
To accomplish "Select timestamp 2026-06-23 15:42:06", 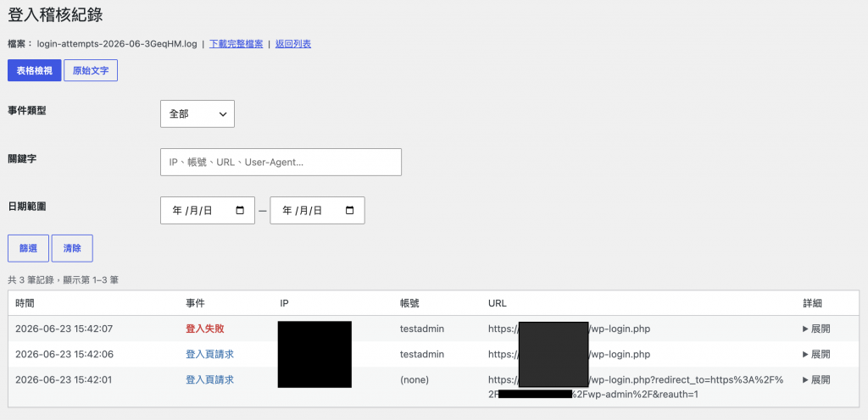I will coord(64,354).
